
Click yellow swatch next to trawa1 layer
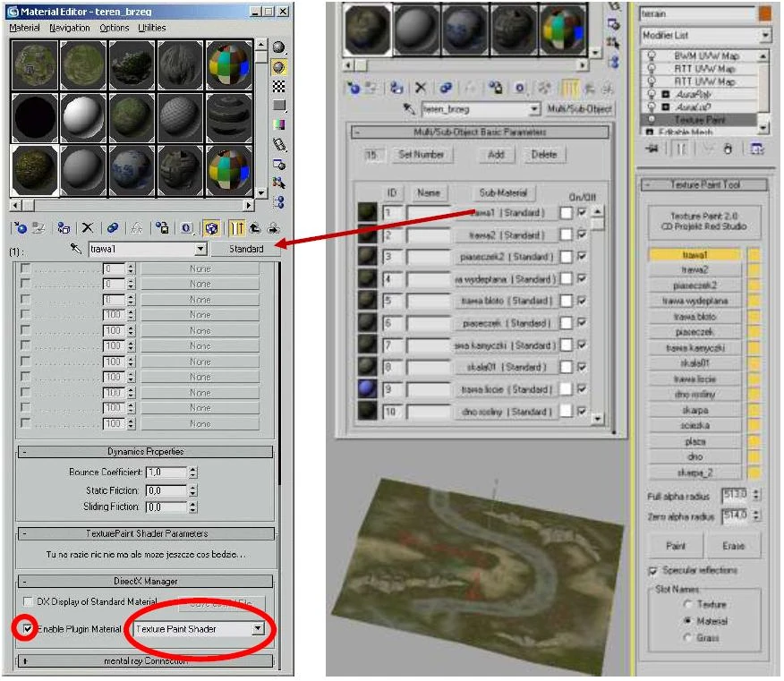click(x=754, y=255)
